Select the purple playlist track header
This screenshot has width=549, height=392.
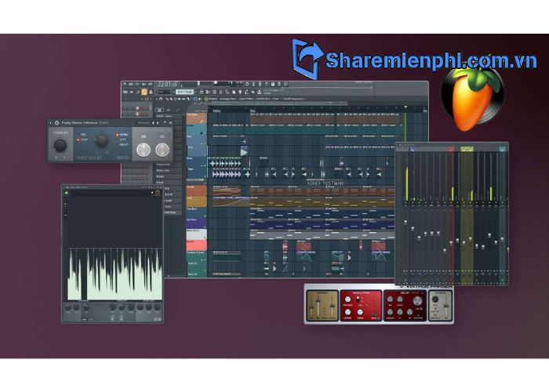click(196, 223)
